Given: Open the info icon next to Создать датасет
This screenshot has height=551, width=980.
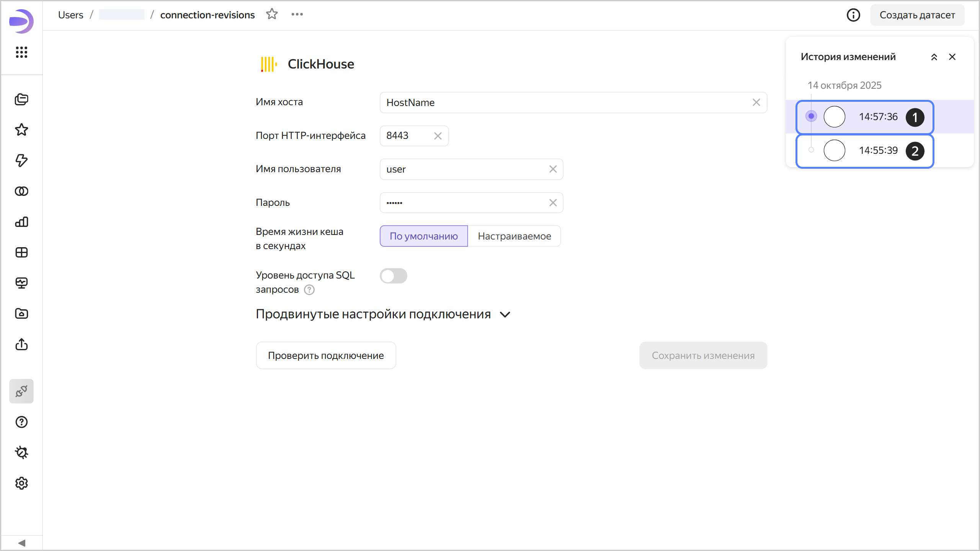Looking at the screenshot, I should click(x=853, y=15).
